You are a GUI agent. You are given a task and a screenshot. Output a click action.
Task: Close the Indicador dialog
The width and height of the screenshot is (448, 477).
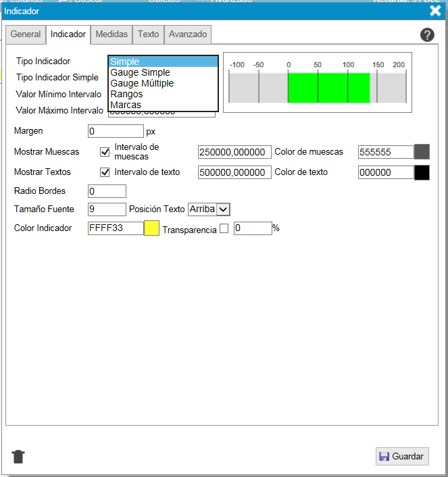(435, 11)
